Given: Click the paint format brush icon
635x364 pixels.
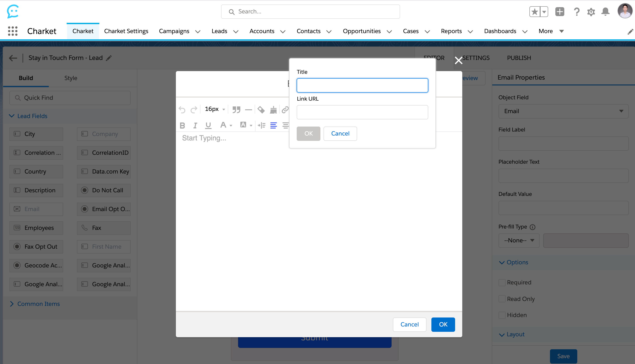Looking at the screenshot, I should [x=273, y=110].
